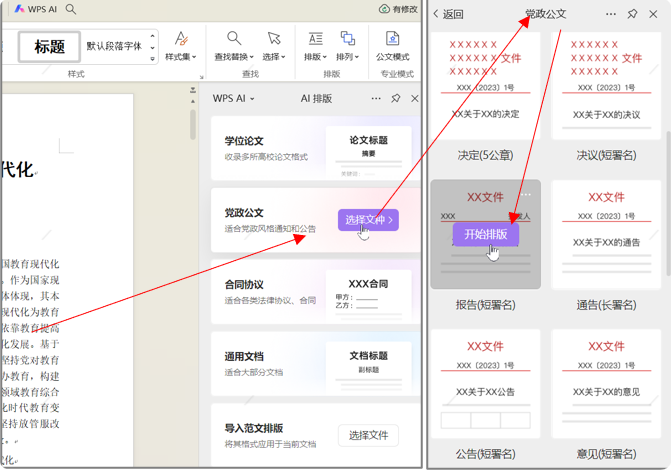Go back with '返回' in the 党政公文 panel
The height and width of the screenshot is (471, 671).
[448, 14]
